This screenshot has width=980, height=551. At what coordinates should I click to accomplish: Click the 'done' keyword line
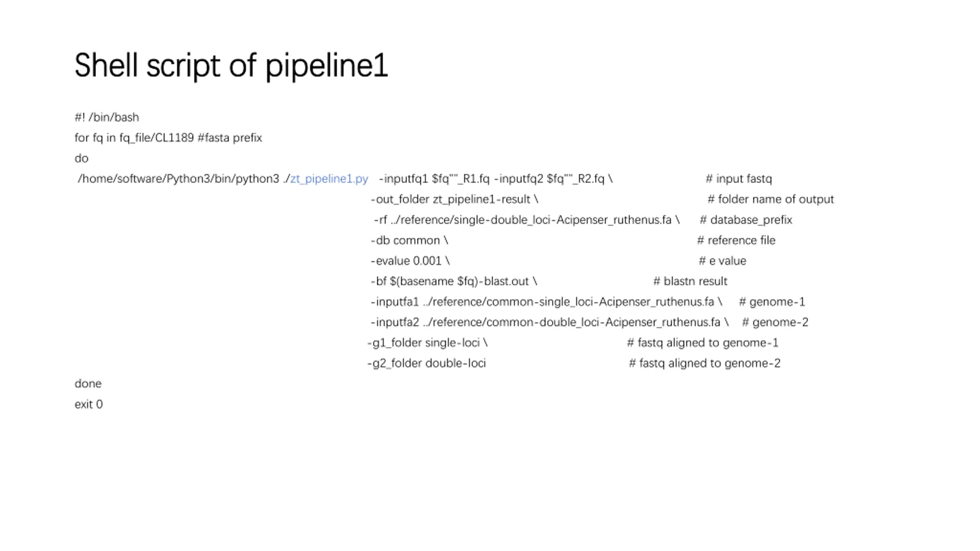[88, 384]
